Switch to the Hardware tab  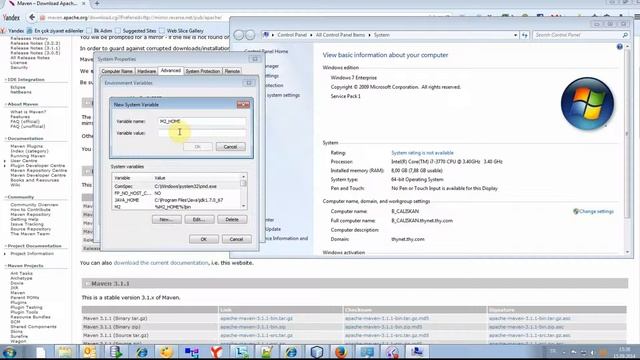pyautogui.click(x=146, y=71)
